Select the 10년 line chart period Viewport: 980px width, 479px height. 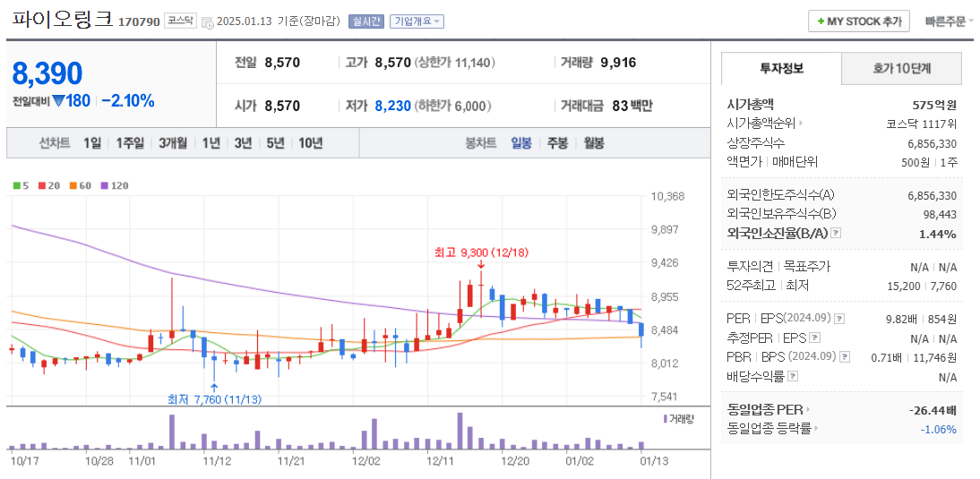(x=311, y=143)
